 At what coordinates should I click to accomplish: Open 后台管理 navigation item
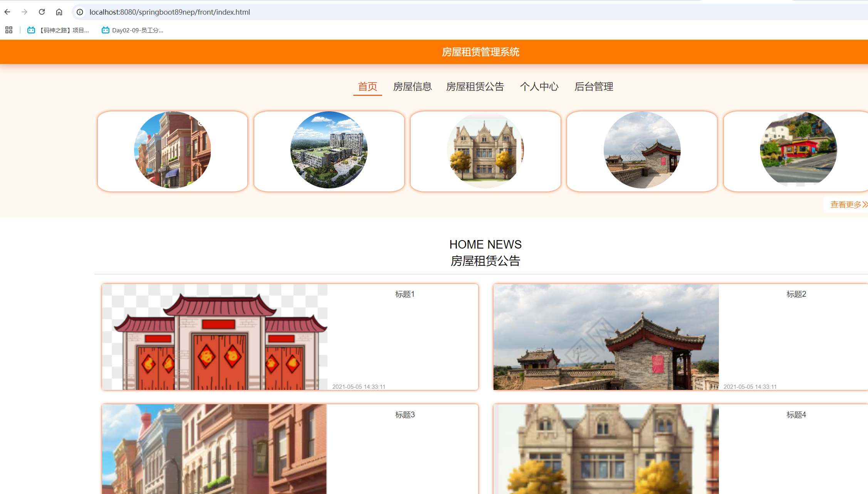594,87
